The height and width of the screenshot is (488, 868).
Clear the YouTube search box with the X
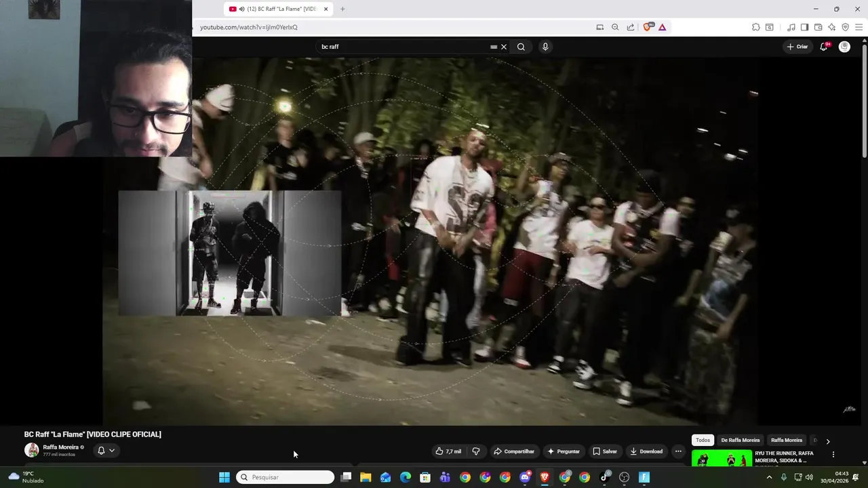pyautogui.click(x=504, y=47)
